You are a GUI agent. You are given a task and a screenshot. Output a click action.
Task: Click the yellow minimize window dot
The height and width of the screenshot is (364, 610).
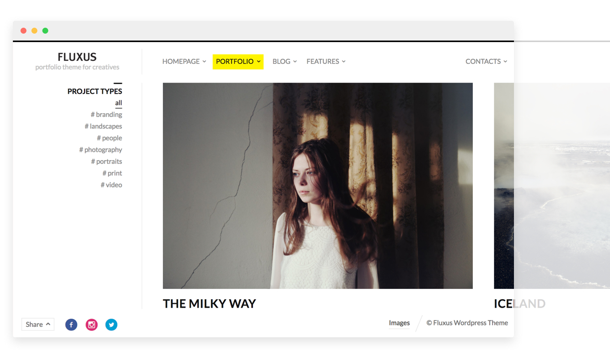tap(34, 31)
